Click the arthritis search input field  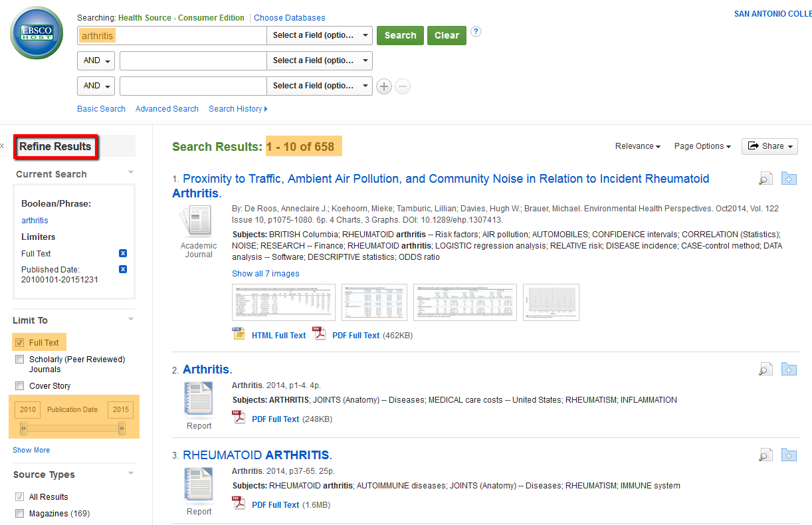[173, 36]
